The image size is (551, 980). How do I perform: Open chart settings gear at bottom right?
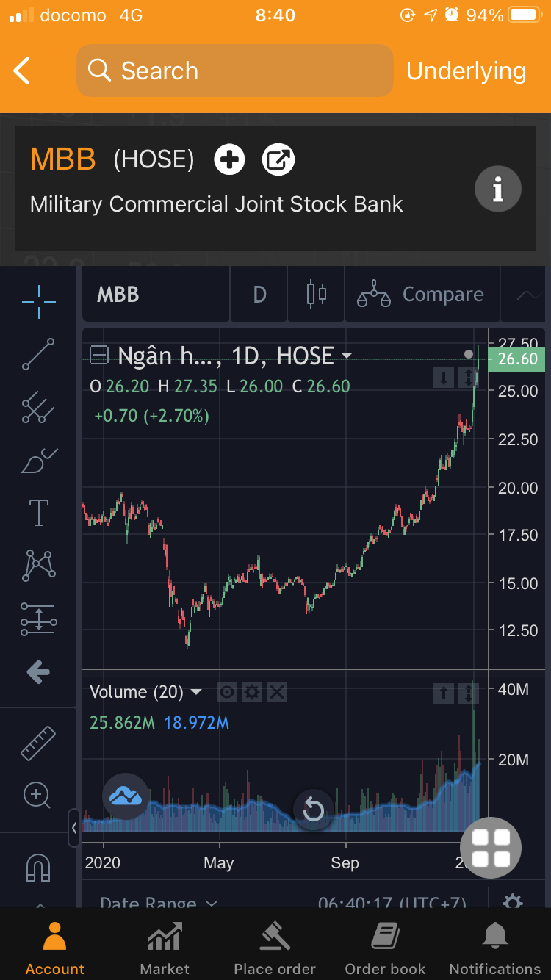(x=512, y=901)
